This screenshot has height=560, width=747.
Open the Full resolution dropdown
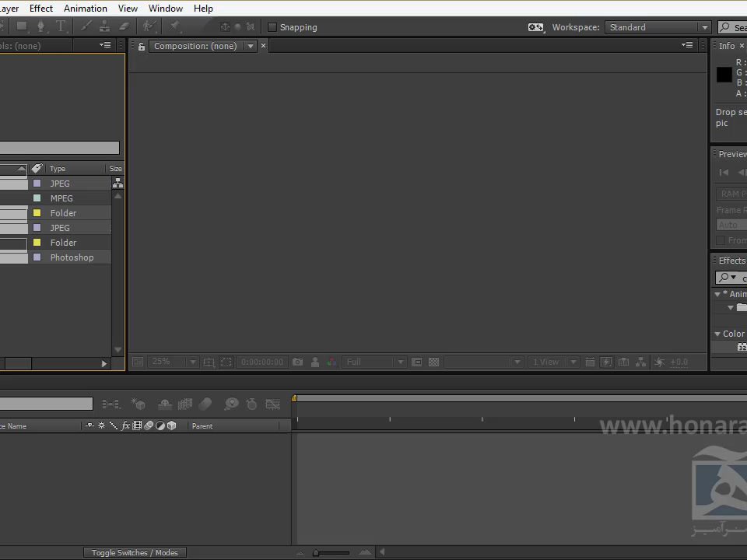[374, 362]
